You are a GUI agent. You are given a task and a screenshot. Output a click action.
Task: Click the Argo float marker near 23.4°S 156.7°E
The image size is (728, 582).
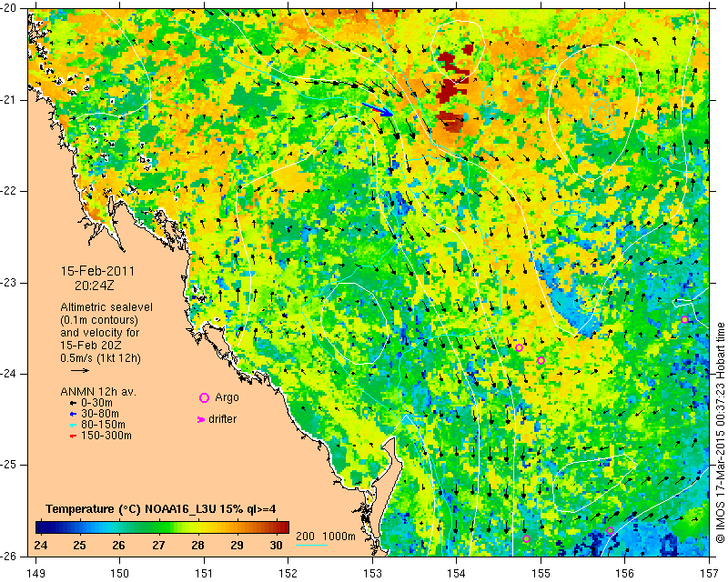click(x=684, y=320)
